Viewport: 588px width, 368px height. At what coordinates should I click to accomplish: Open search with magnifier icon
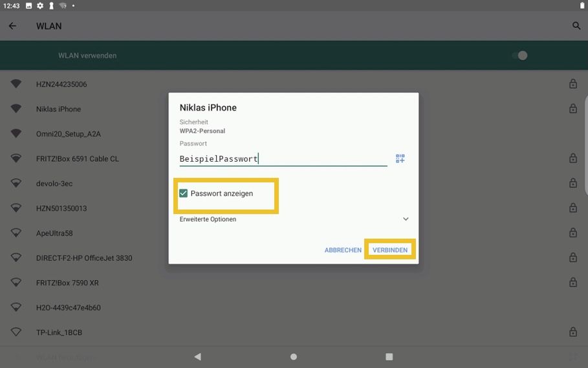click(576, 27)
